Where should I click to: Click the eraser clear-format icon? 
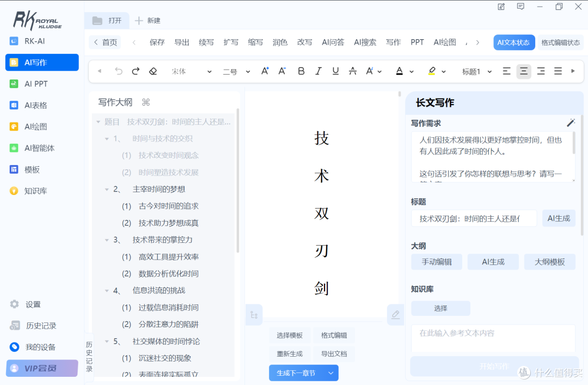point(153,71)
